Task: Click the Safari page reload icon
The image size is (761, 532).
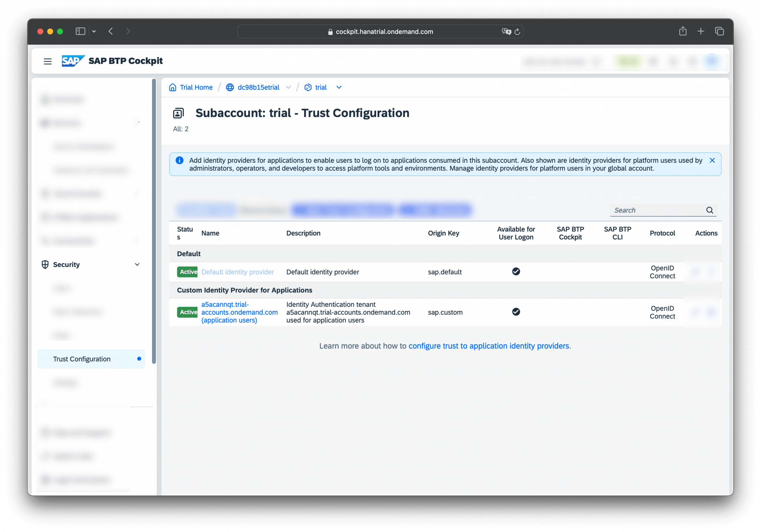Action: coord(517,32)
